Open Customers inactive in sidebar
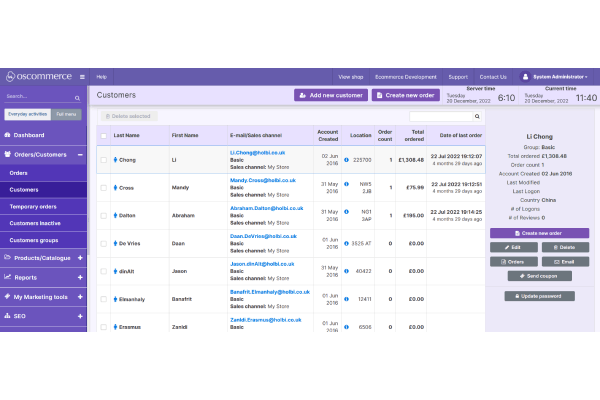Screen dimensions: 600x400 pyautogui.click(x=43, y=223)
